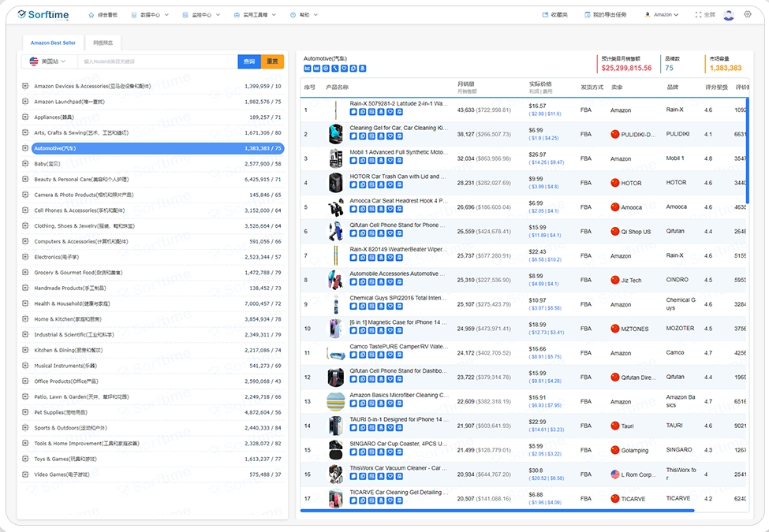Click first chart icon under Automotive title
769x532 pixels.
tap(308, 69)
